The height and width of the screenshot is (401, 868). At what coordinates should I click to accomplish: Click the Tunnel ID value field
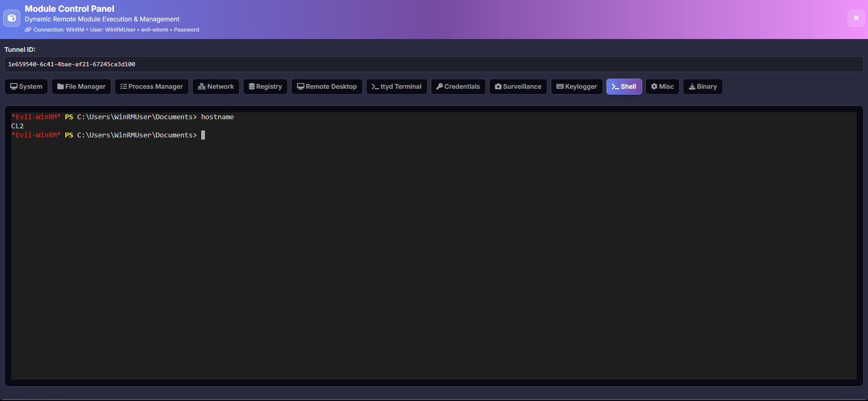click(434, 64)
